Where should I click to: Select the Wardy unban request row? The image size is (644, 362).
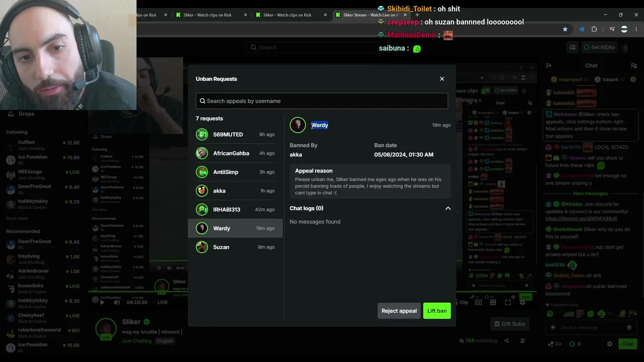point(235,228)
